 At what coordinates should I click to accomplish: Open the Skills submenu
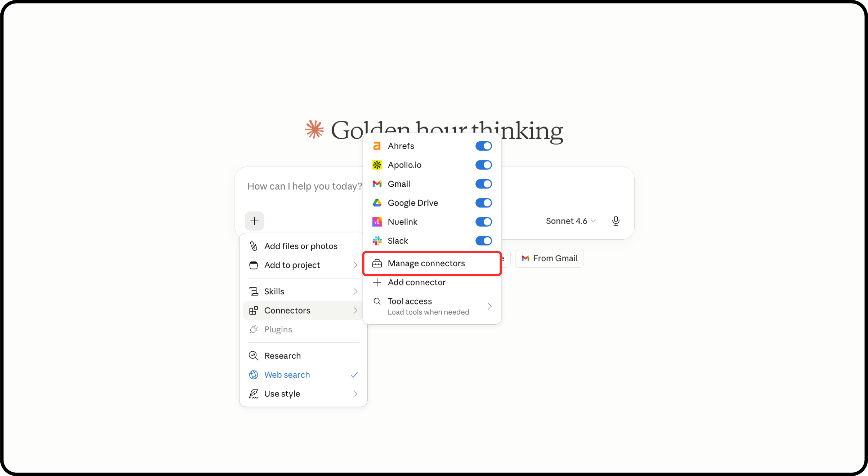coord(303,292)
